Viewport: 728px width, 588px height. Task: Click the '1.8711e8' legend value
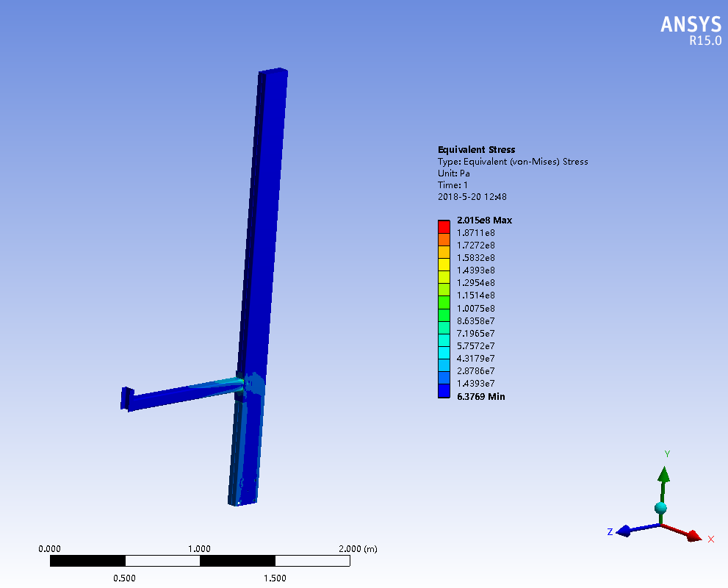(x=476, y=233)
